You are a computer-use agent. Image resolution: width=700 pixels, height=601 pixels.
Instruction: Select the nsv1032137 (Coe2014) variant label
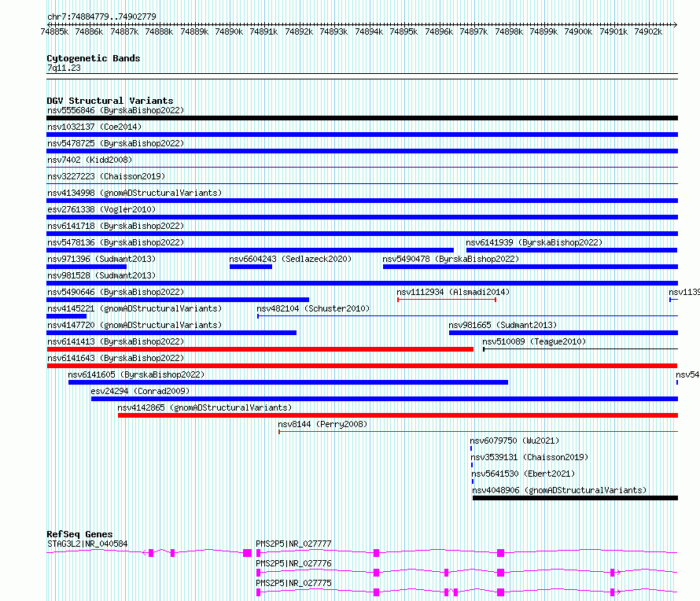[x=94, y=127]
